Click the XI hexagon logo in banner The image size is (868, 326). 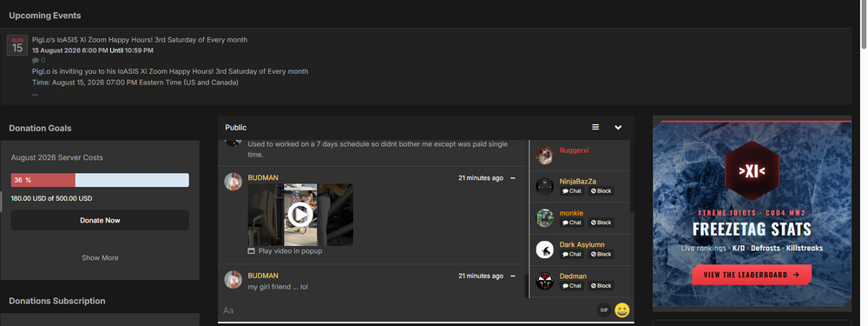(x=752, y=170)
